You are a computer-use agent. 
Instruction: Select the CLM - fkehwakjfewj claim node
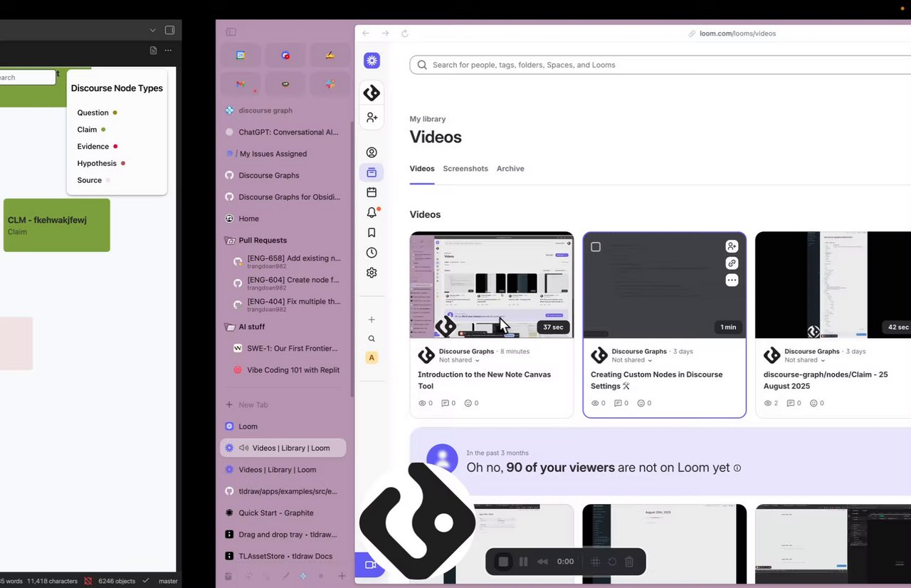click(x=57, y=225)
